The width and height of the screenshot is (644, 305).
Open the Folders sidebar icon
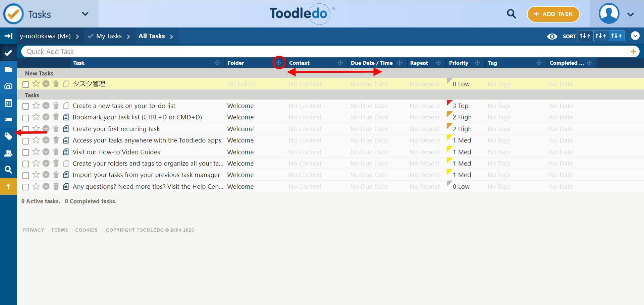click(8, 69)
